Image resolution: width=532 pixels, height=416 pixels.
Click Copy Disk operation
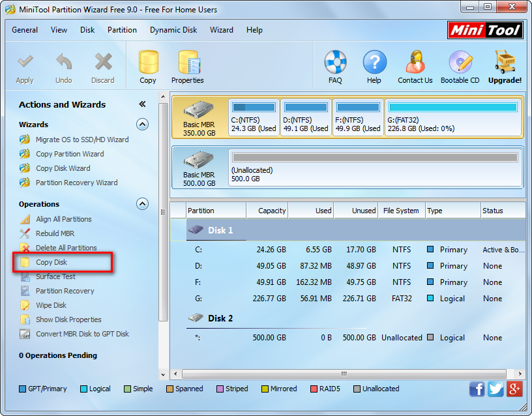point(52,262)
